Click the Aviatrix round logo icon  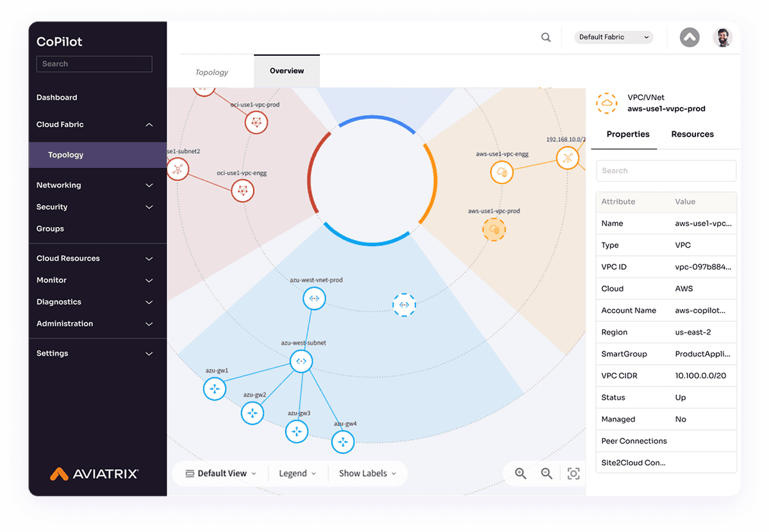tap(690, 37)
